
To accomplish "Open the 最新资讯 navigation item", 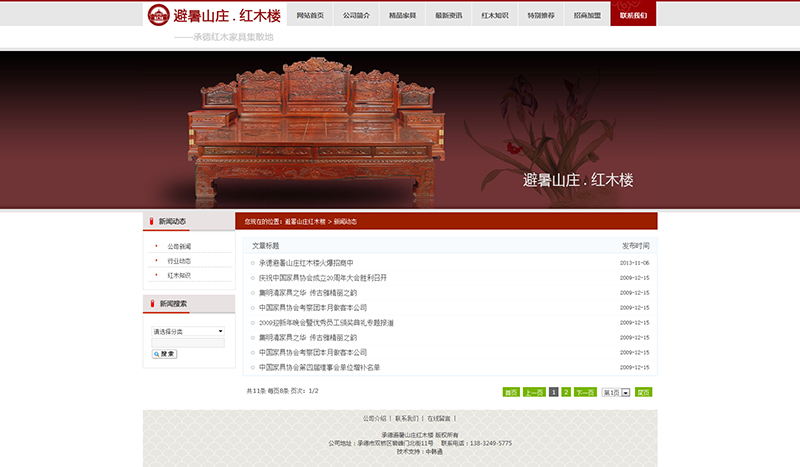I will click(x=448, y=15).
